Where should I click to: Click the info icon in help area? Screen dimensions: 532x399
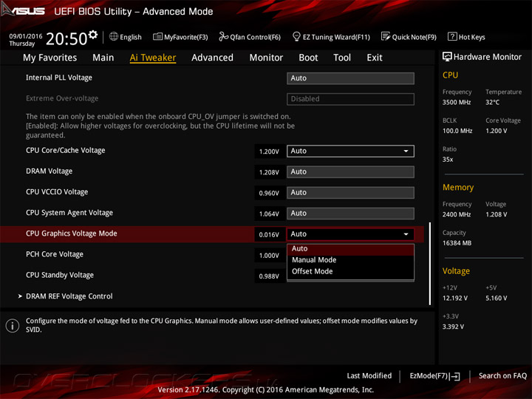(13, 326)
